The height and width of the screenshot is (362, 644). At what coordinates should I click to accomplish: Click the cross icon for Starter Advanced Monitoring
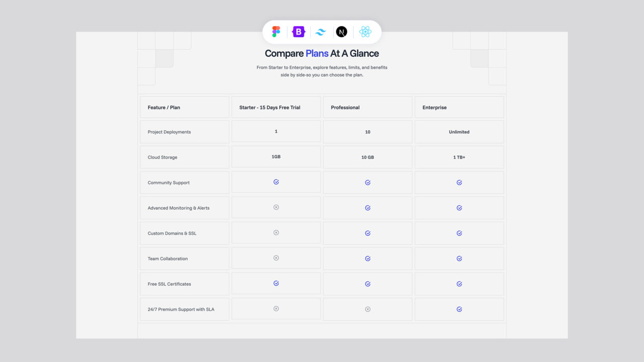[x=276, y=207]
